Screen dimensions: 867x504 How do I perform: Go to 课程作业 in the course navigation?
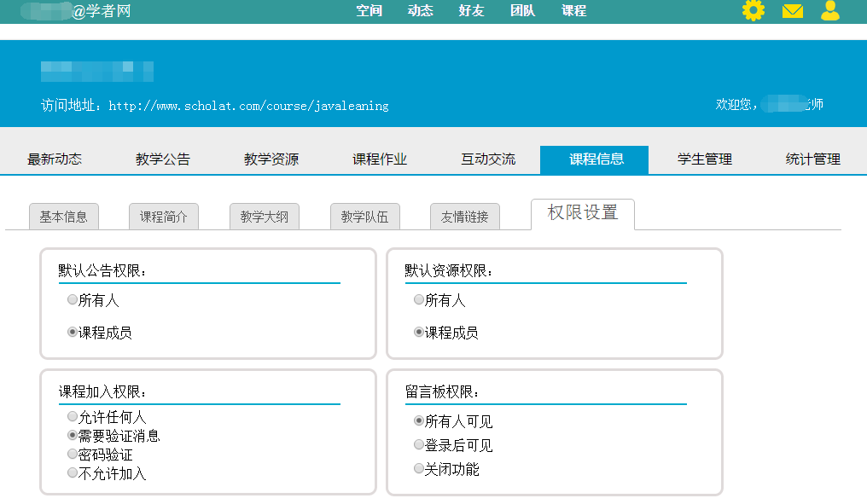tap(380, 159)
